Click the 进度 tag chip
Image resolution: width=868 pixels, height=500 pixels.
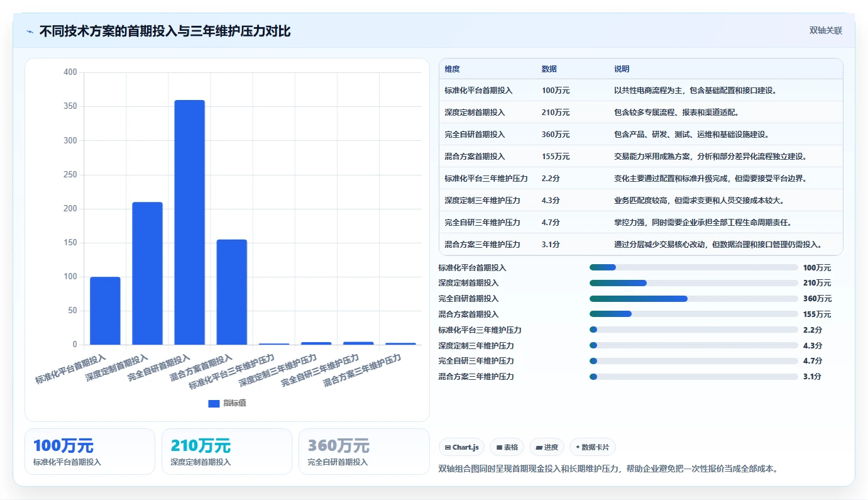click(x=547, y=447)
